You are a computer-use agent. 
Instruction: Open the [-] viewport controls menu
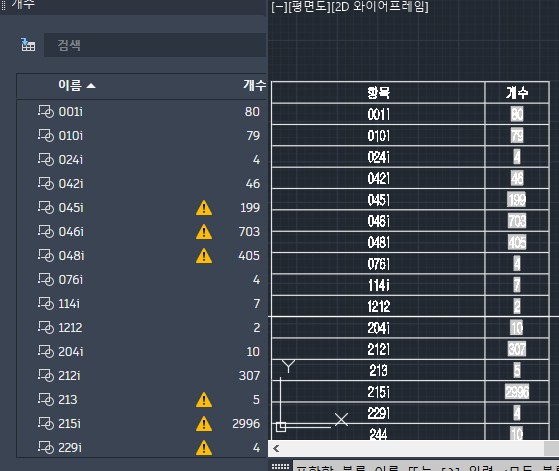(278, 6)
